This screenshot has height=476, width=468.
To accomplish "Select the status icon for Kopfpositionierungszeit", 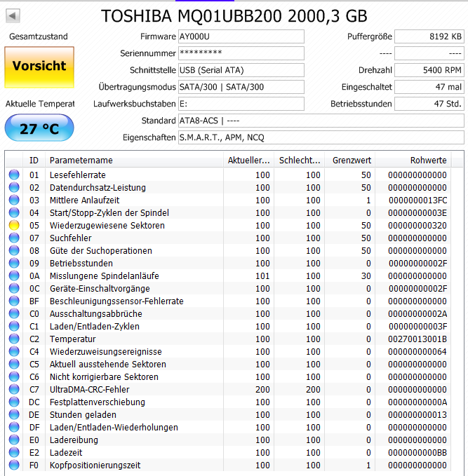I will tap(14, 465).
